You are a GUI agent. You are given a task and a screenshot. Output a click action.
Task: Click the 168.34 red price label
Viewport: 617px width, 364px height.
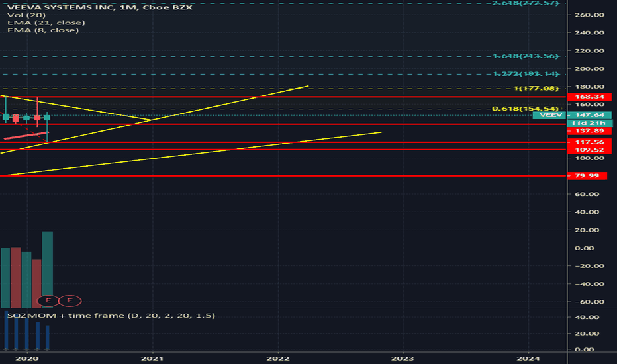pyautogui.click(x=589, y=97)
